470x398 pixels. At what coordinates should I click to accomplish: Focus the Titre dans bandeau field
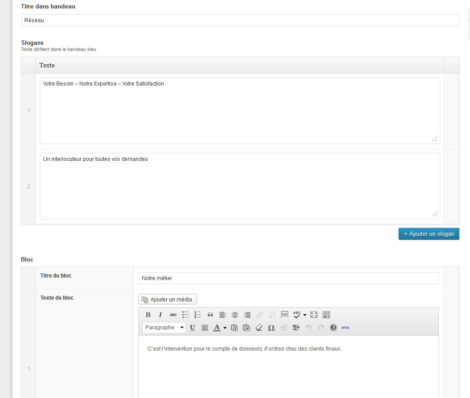240,20
